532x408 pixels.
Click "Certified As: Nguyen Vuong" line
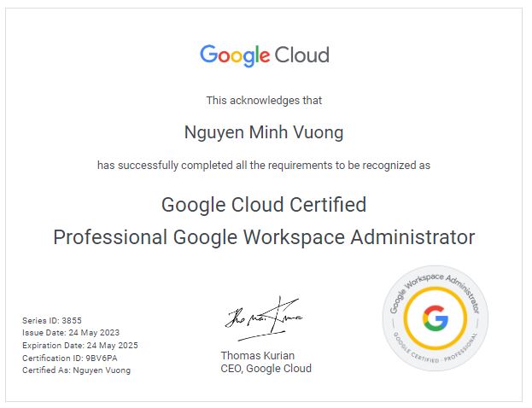point(76,370)
